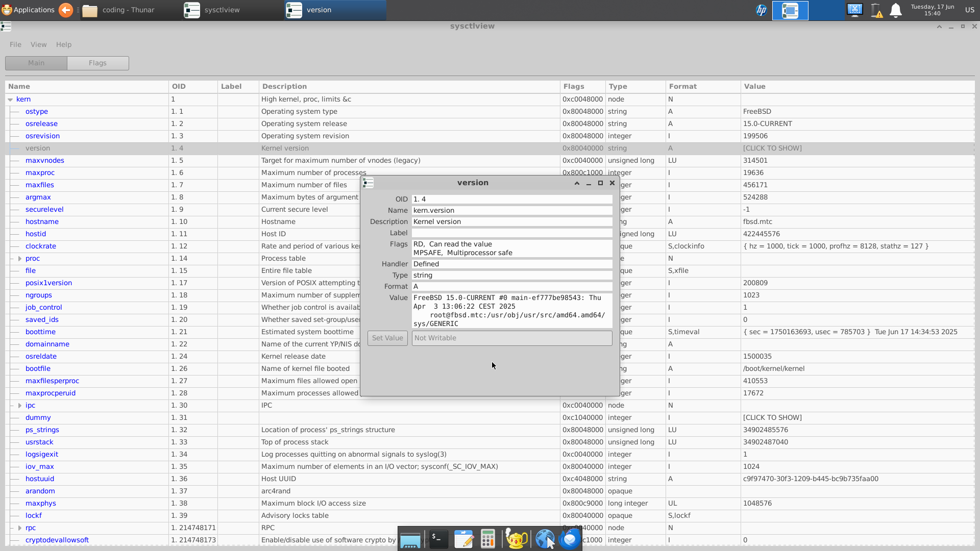The width and height of the screenshot is (980, 551).
Task: Click the battery warning tray icon
Action: [876, 10]
